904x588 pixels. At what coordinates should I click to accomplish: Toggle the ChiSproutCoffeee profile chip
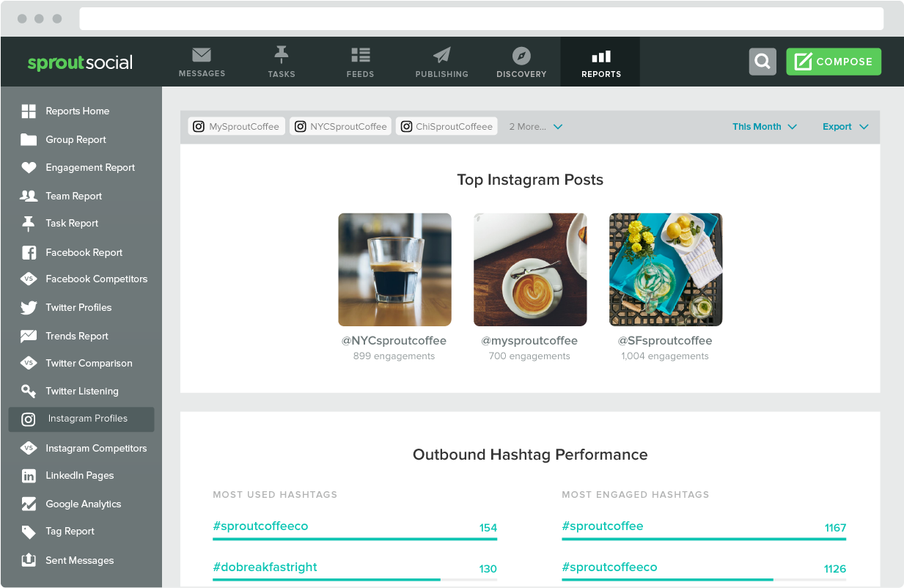447,127
